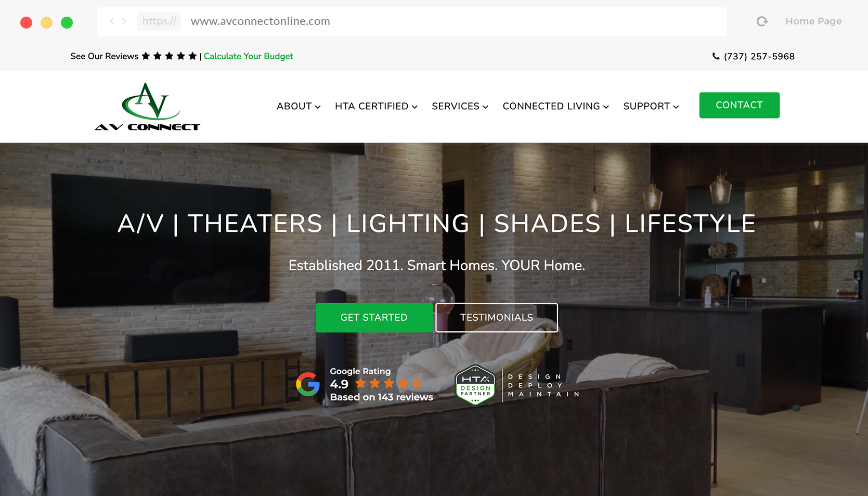Click the TESTIMONIALS button

(496, 317)
